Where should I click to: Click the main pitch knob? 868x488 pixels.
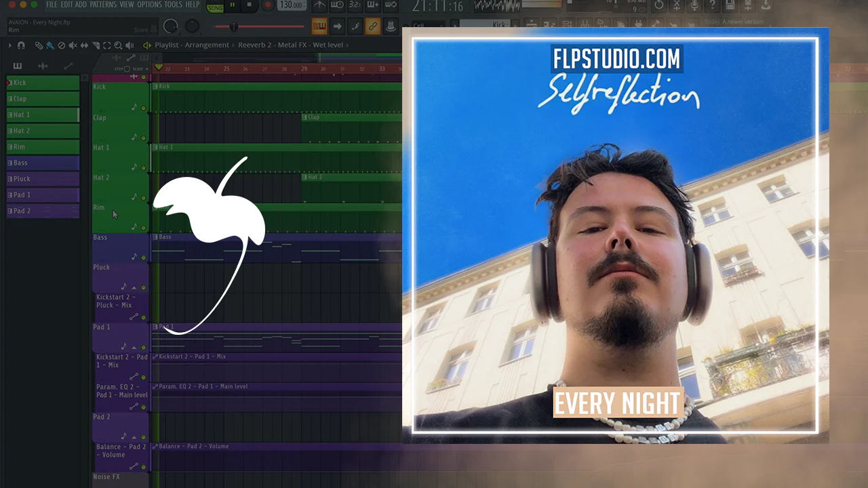tap(193, 26)
